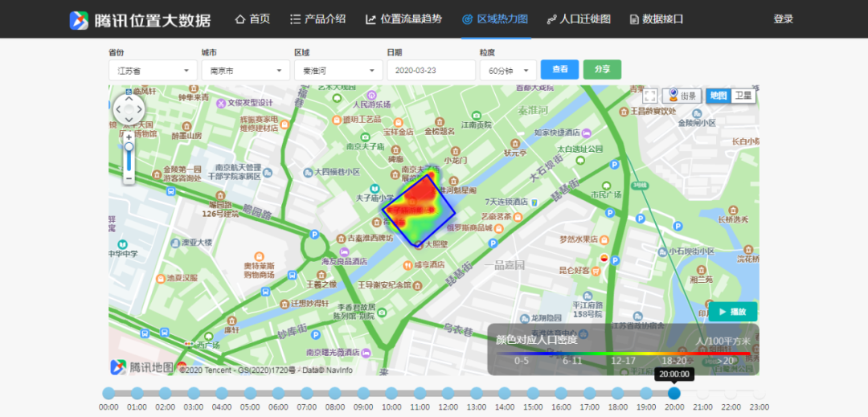This screenshot has width=868, height=417.
Task: Click the map zoom slider handle
Action: (129, 146)
